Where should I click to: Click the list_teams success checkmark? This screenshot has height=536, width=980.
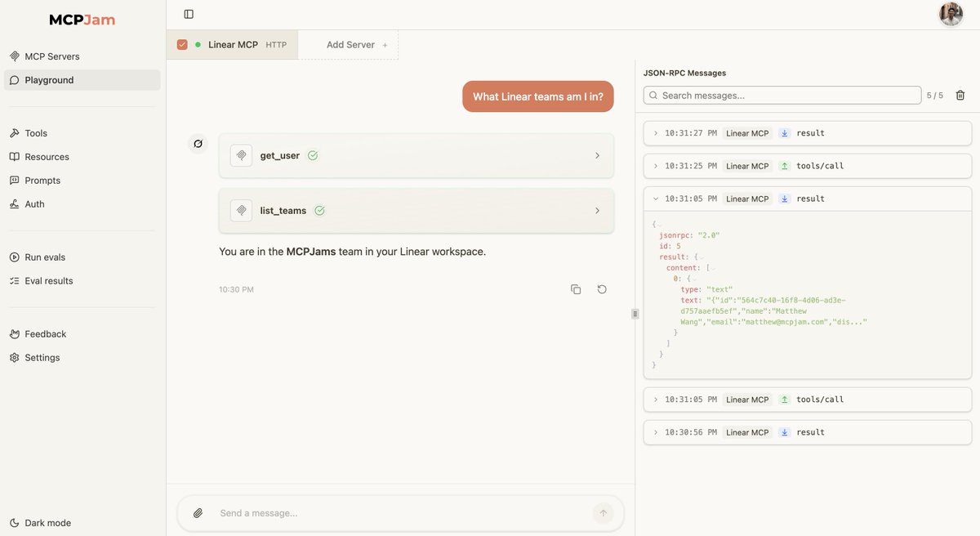click(x=319, y=210)
